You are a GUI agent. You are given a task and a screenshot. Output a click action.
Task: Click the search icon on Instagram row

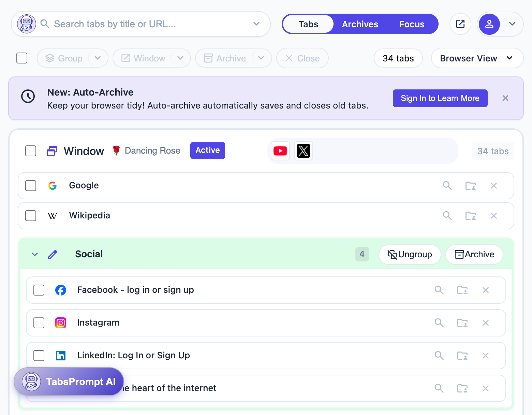[x=439, y=323]
